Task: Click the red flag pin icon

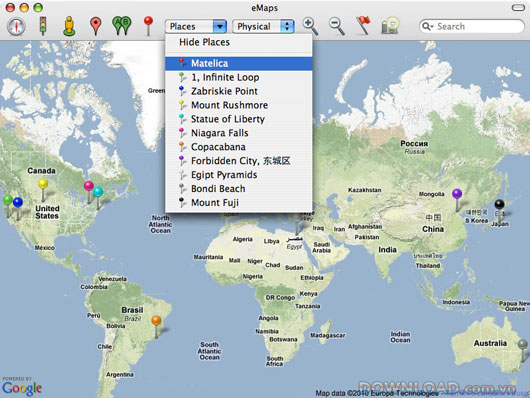Action: [x=363, y=25]
